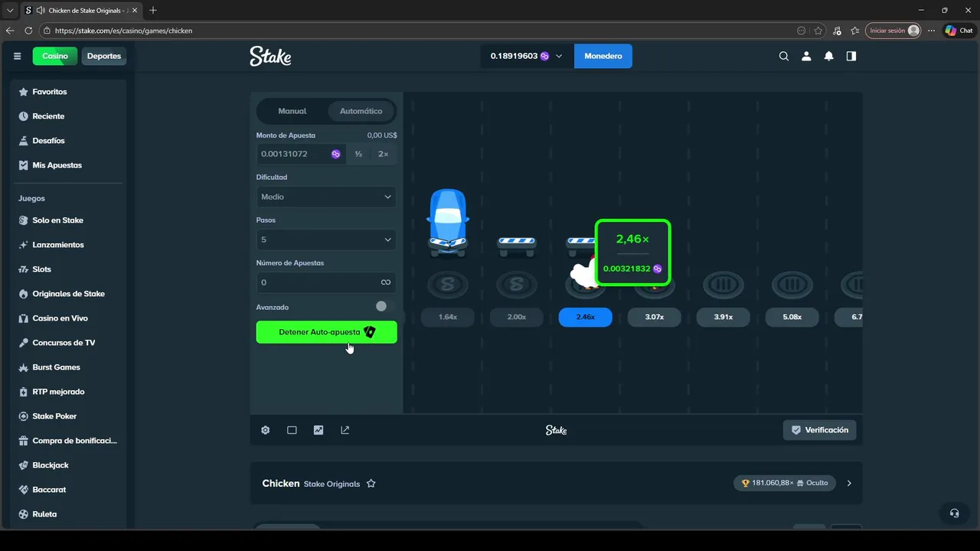980x551 pixels.
Task: Add Chicken to favorites star
Action: click(371, 484)
